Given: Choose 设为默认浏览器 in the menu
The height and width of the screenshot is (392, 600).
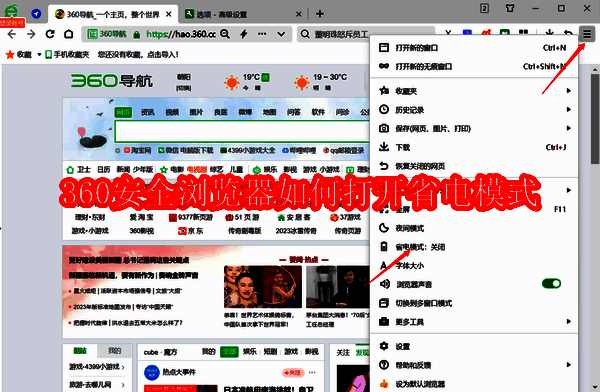Looking at the screenshot, I should pyautogui.click(x=474, y=384).
